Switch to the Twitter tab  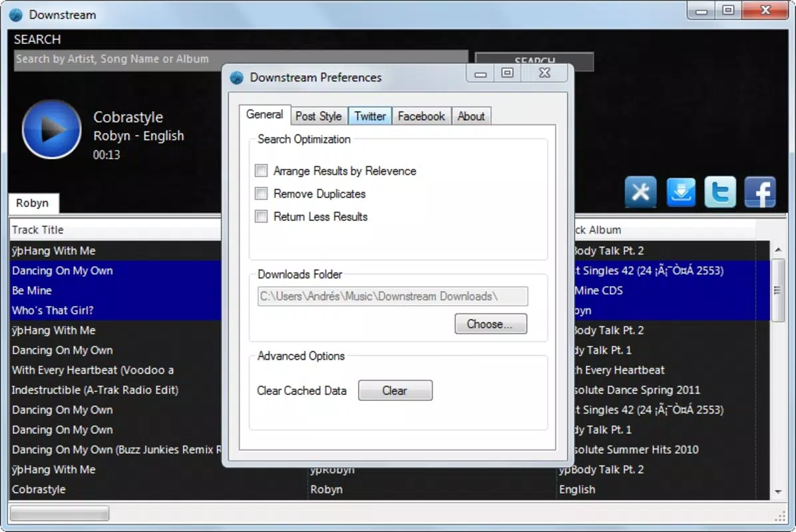pos(369,116)
